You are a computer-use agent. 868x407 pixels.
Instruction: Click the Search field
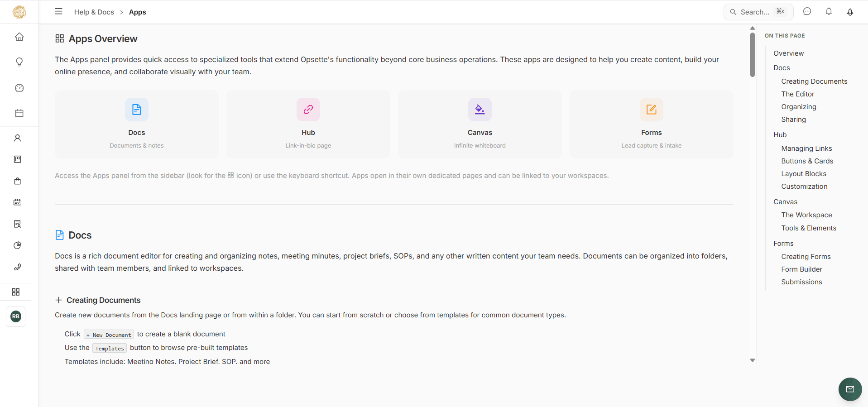coord(758,12)
